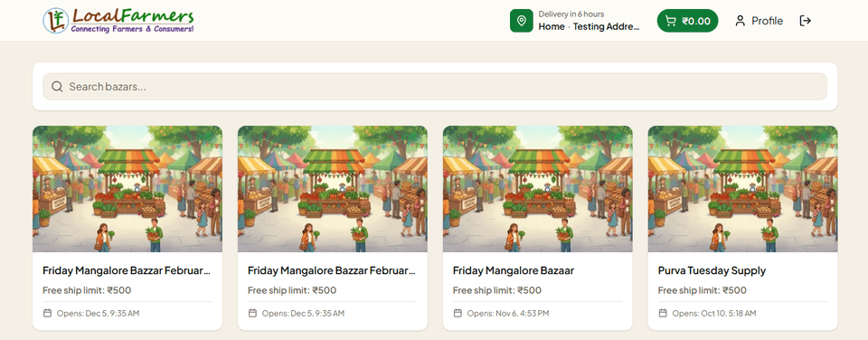Click calendar icon beside Opens: Oct 10
The width and height of the screenshot is (868, 340).
tap(663, 314)
